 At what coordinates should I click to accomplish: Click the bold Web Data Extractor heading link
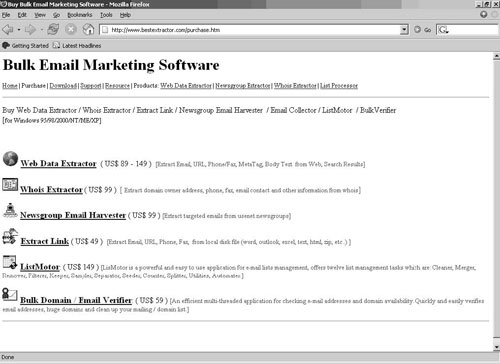tap(59, 163)
